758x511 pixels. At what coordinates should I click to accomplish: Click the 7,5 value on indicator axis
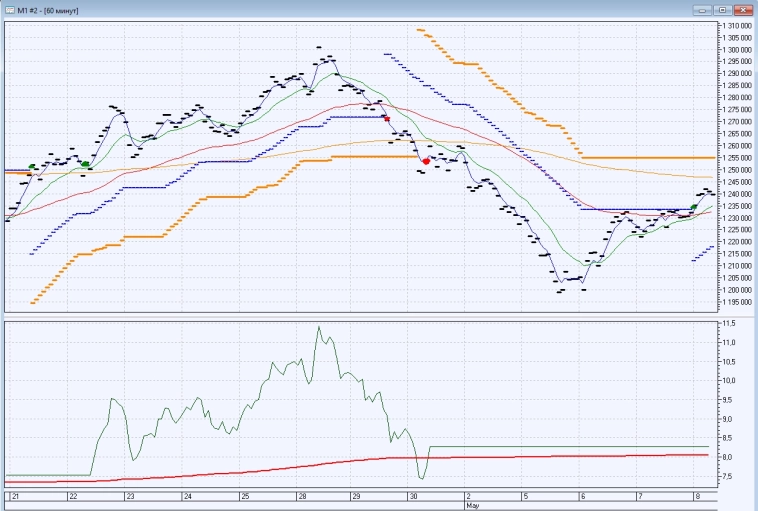728,477
